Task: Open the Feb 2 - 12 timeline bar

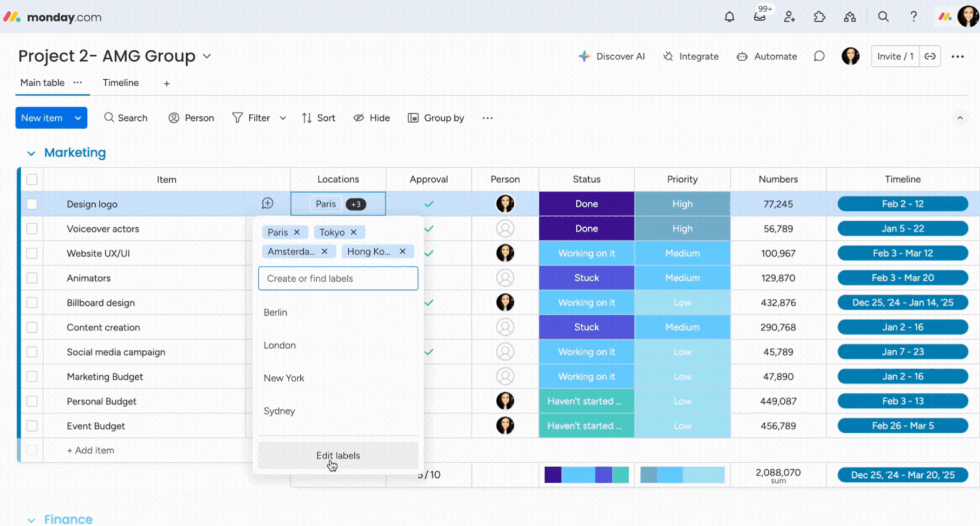Action: pyautogui.click(x=902, y=204)
